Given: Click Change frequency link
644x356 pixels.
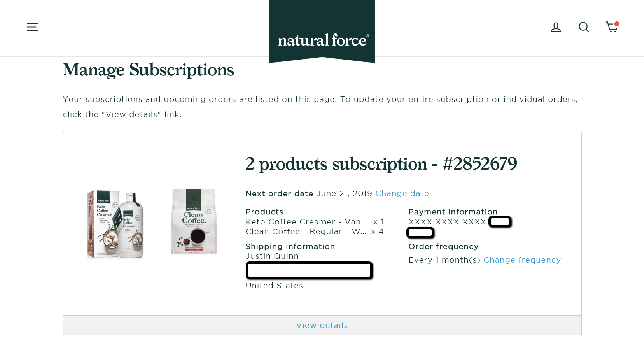Looking at the screenshot, I should click(522, 260).
